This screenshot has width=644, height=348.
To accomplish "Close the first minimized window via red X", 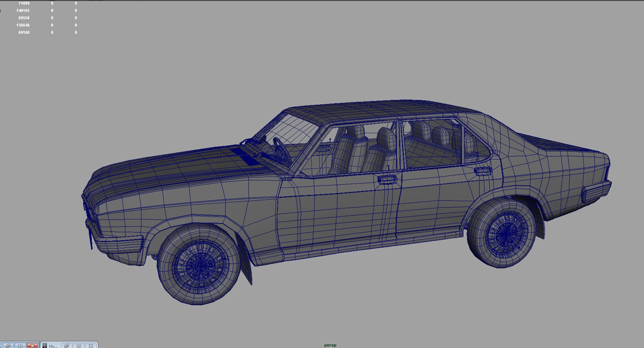I will (32, 346).
